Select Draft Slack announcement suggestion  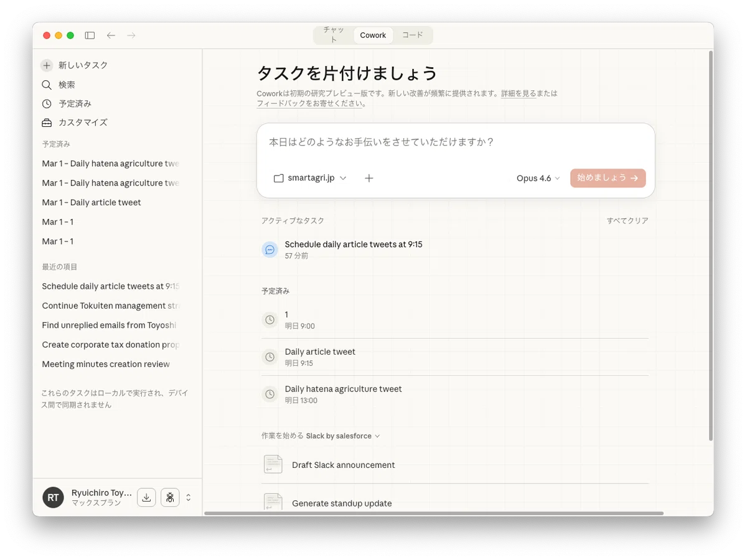click(x=455, y=465)
